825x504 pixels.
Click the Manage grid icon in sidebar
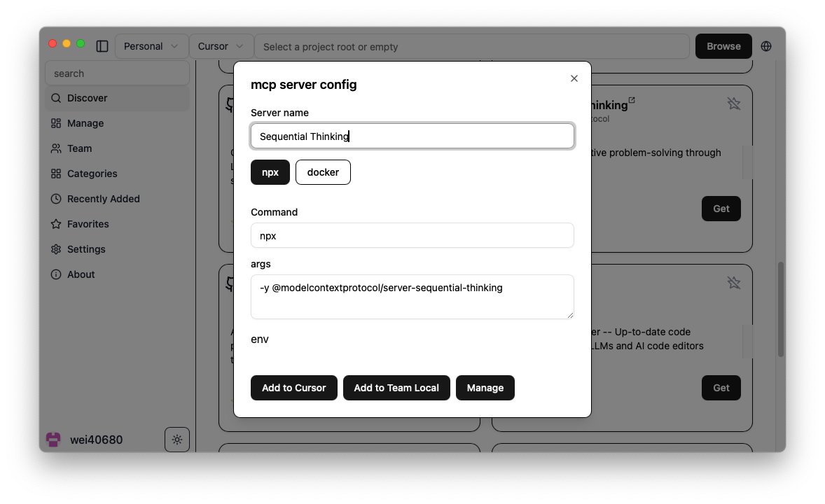coord(56,123)
